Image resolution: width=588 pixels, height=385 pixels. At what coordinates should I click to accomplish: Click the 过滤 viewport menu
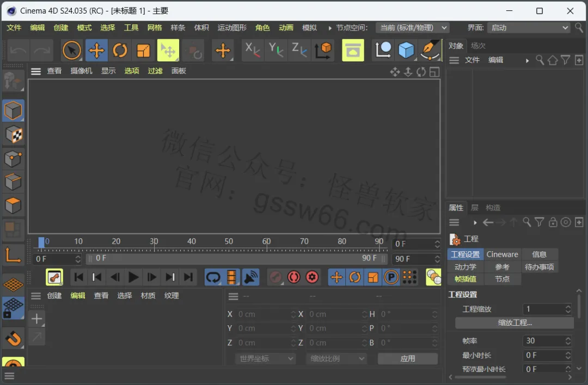155,71
